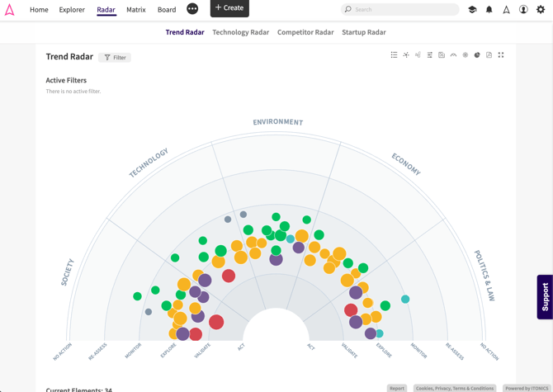553x392 pixels.
Task: Open the radar settings sliders icon
Action: [429, 54]
